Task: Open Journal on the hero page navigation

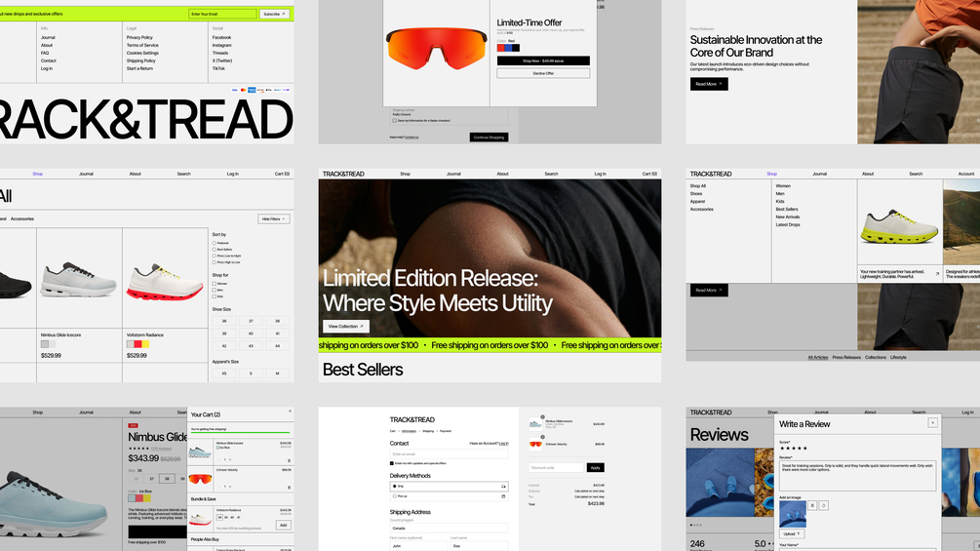Action: [453, 174]
